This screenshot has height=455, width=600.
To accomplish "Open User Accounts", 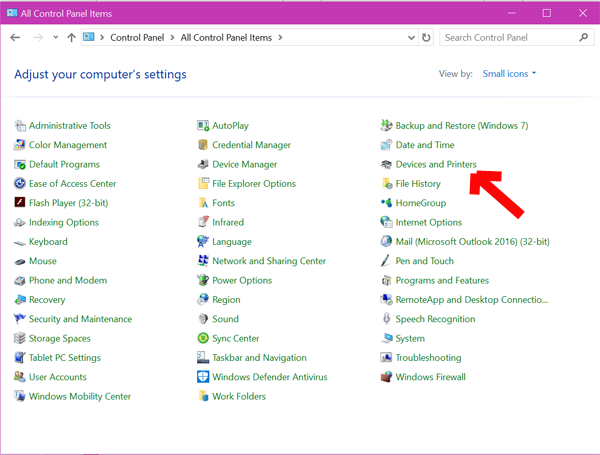I will [x=57, y=377].
